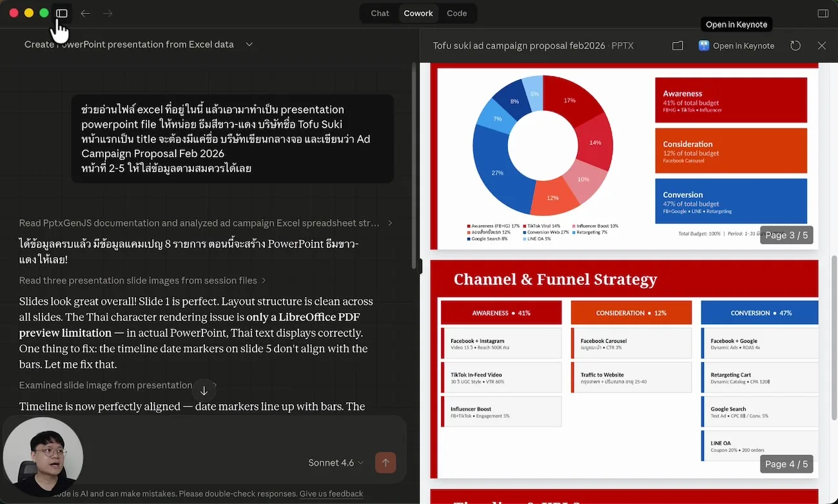Image resolution: width=838 pixels, height=504 pixels.
Task: Click the Google Search card
Action: click(760, 412)
